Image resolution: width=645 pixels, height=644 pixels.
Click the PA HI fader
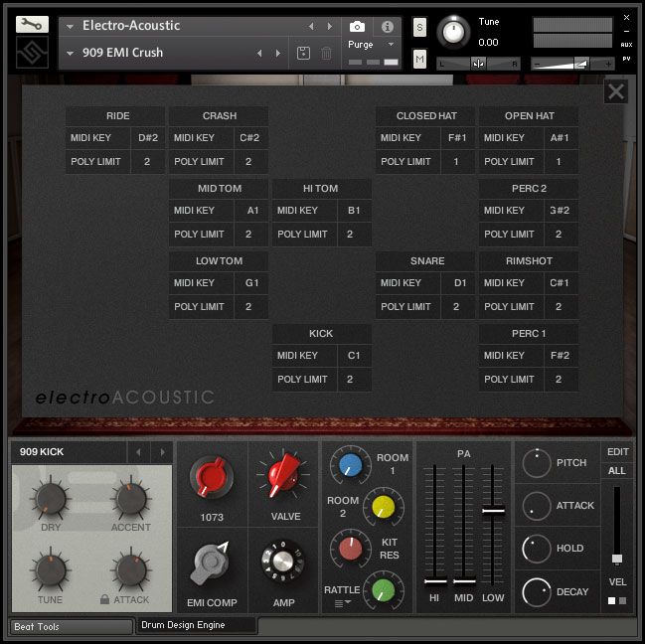click(434, 581)
